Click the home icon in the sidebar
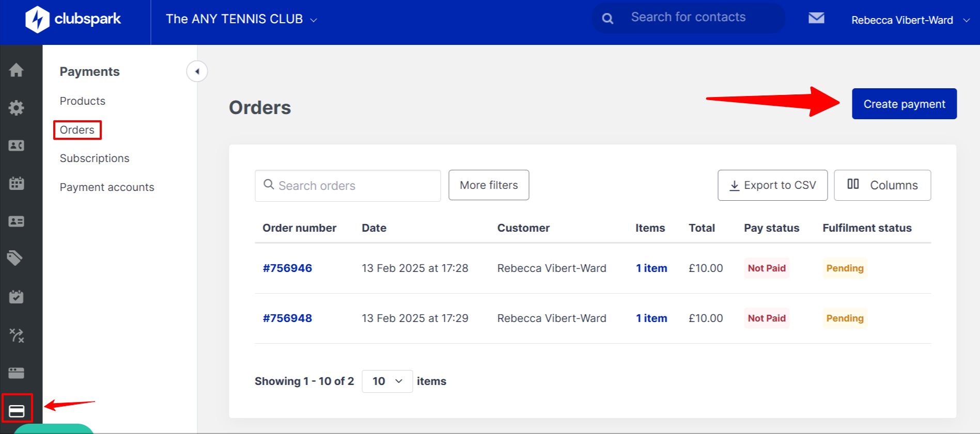This screenshot has width=980, height=434. tap(16, 70)
